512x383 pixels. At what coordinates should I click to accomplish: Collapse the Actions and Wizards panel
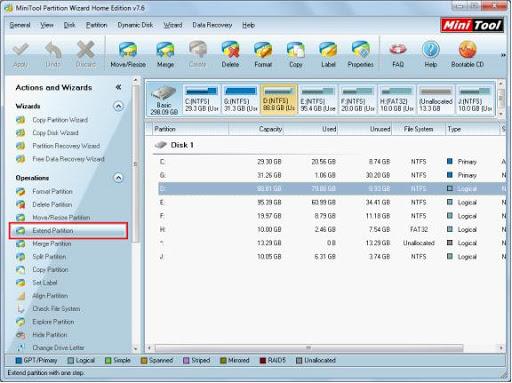[118, 87]
